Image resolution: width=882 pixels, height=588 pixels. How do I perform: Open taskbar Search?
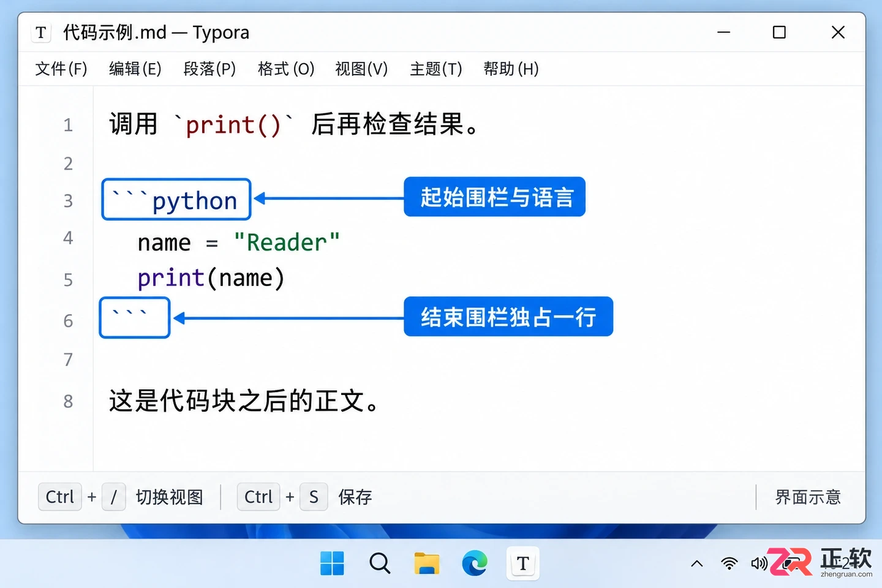(380, 563)
